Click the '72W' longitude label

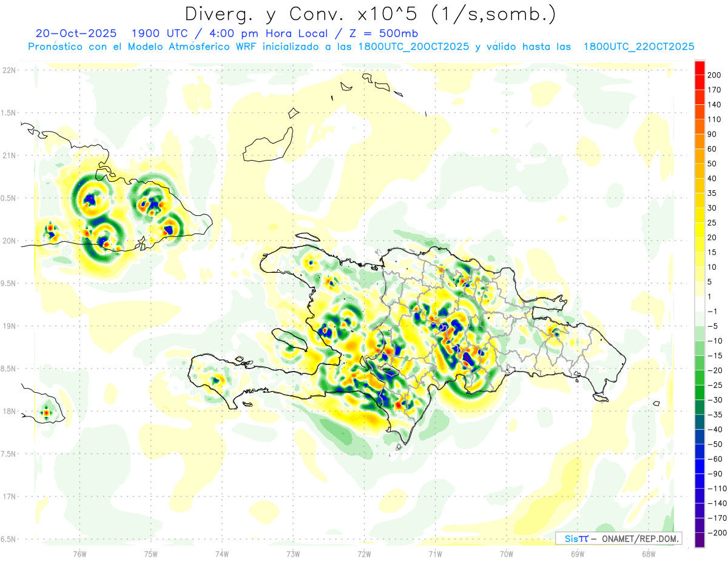pyautogui.click(x=364, y=554)
